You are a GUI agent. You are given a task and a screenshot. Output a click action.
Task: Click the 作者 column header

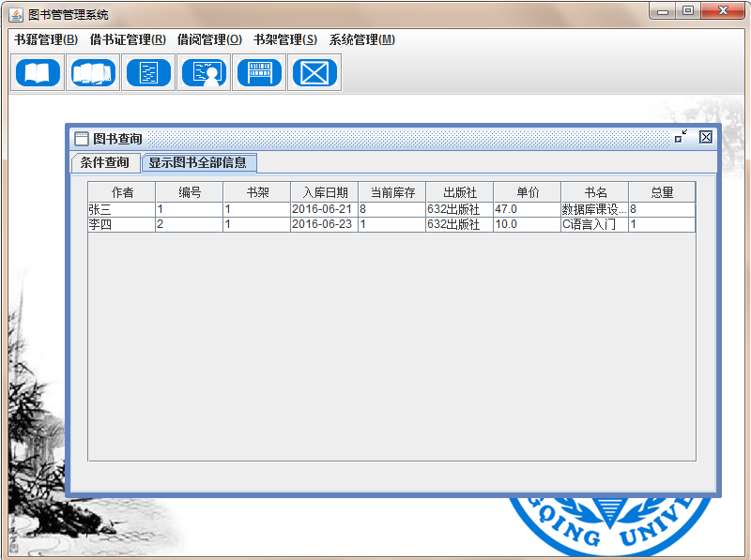coord(122,192)
